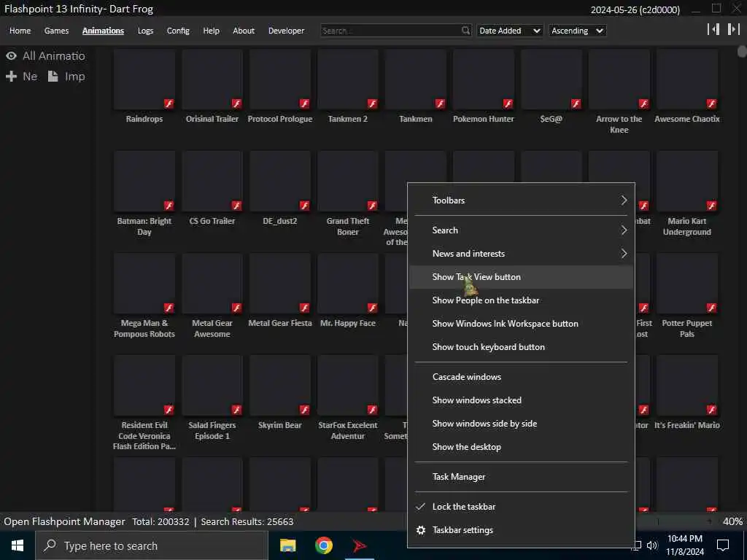Open the Date Added sort dropdown

(509, 31)
